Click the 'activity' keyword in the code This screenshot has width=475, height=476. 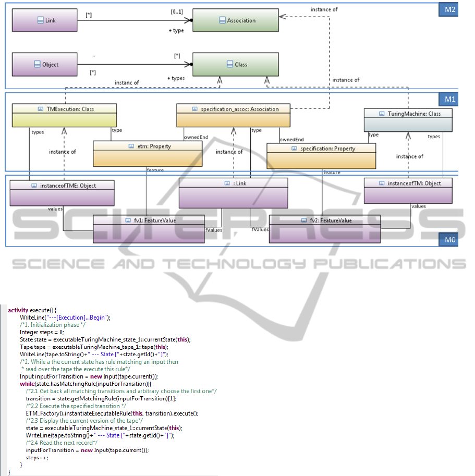click(18, 310)
